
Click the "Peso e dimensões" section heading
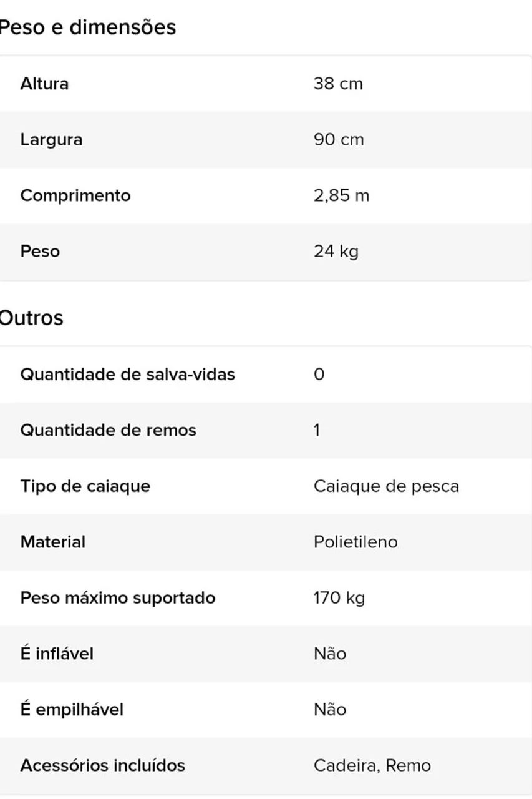point(87,27)
